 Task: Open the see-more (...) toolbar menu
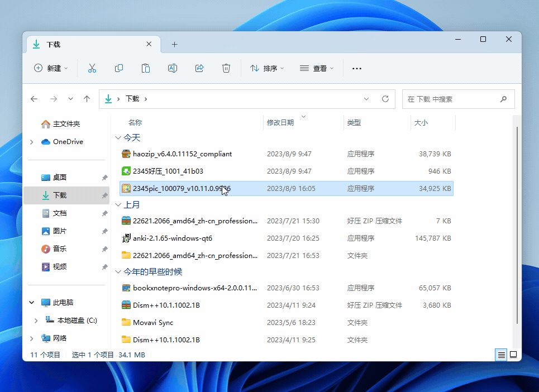[x=356, y=68]
